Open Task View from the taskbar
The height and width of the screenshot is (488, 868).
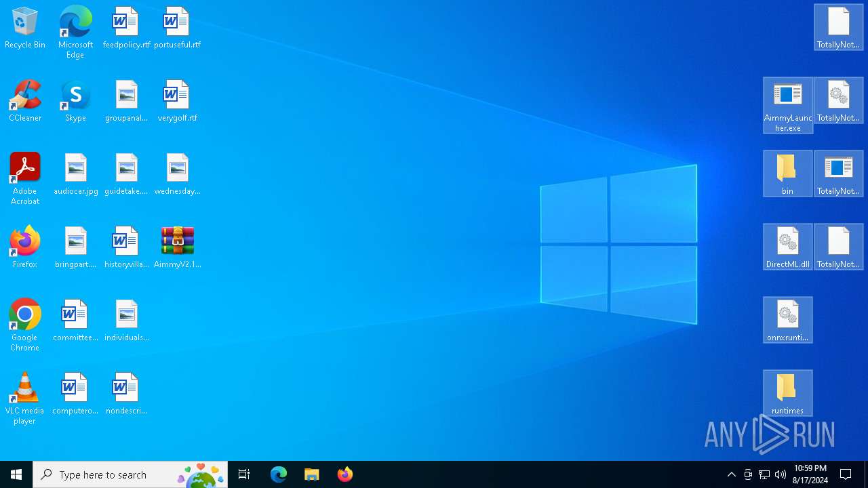click(x=244, y=474)
